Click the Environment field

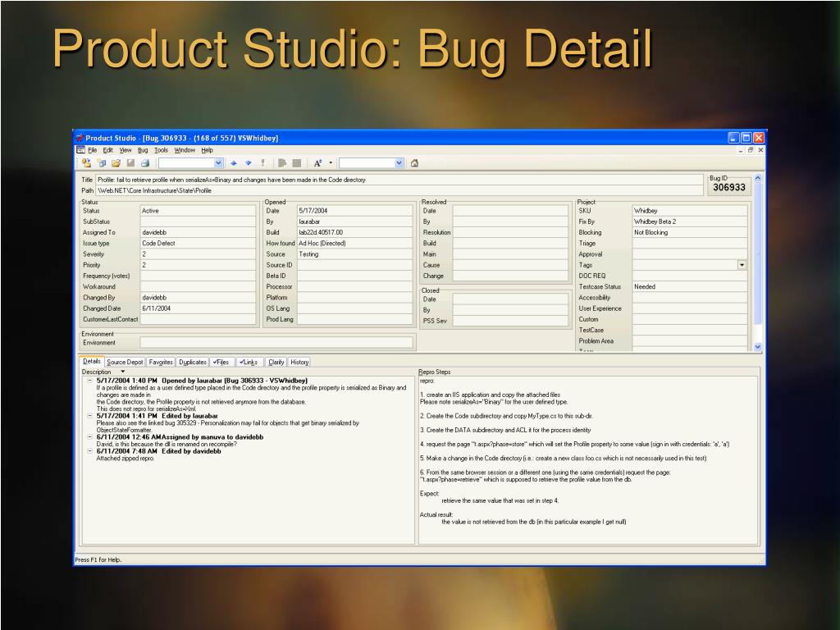tap(277, 342)
